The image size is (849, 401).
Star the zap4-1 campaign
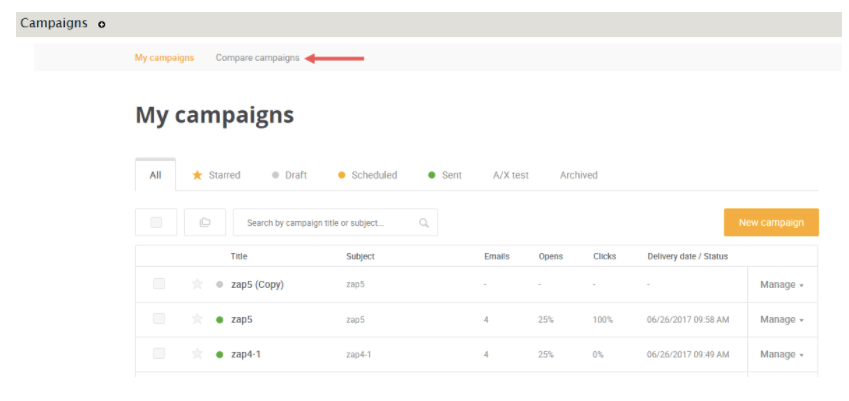197,354
